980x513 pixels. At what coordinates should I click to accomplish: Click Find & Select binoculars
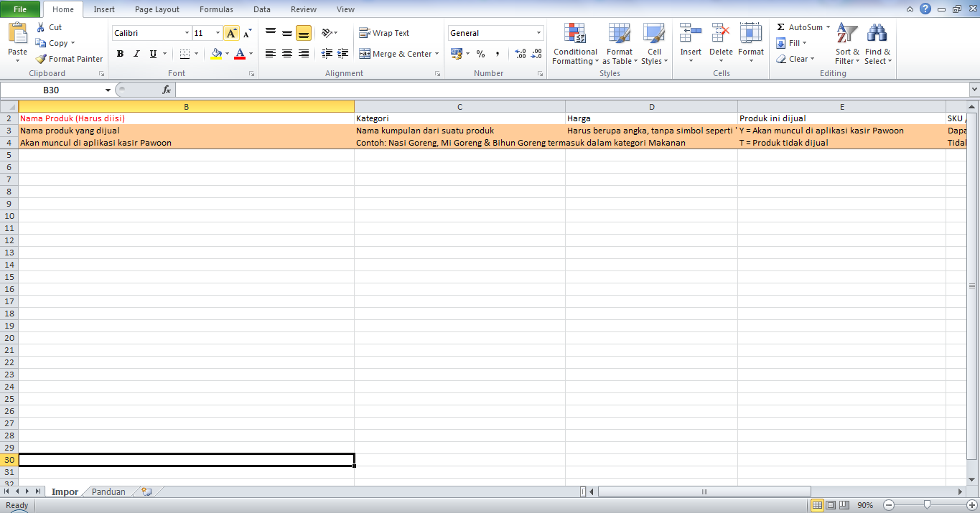coord(877,44)
